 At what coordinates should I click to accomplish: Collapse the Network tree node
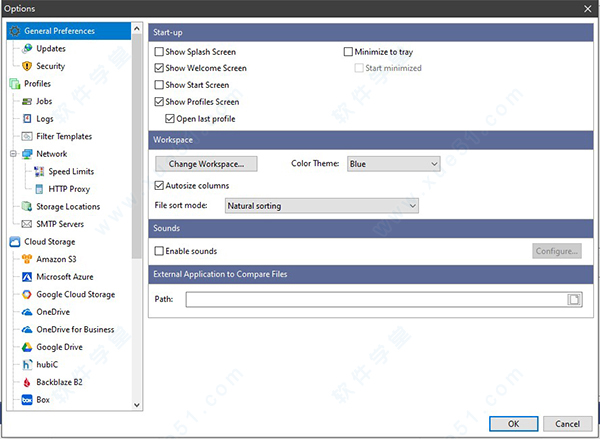(x=15, y=154)
